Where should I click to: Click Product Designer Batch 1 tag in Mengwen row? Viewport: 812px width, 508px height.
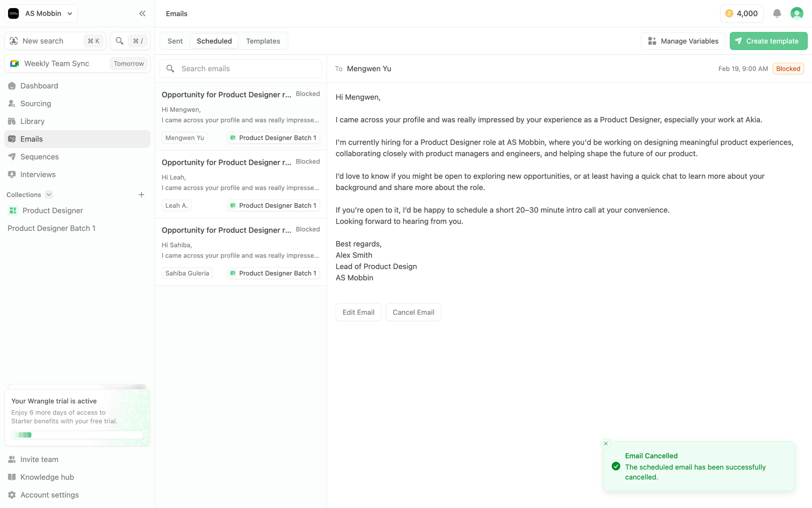coord(274,138)
